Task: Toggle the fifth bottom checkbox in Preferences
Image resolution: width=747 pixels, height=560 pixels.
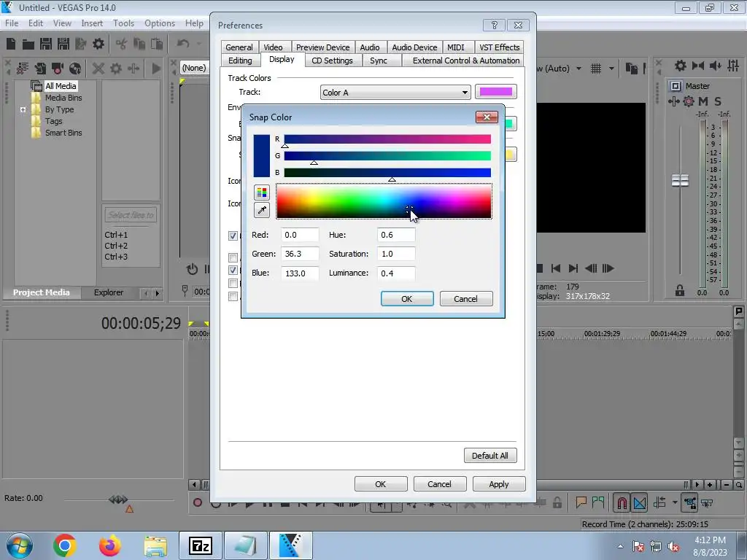Action: point(233,297)
